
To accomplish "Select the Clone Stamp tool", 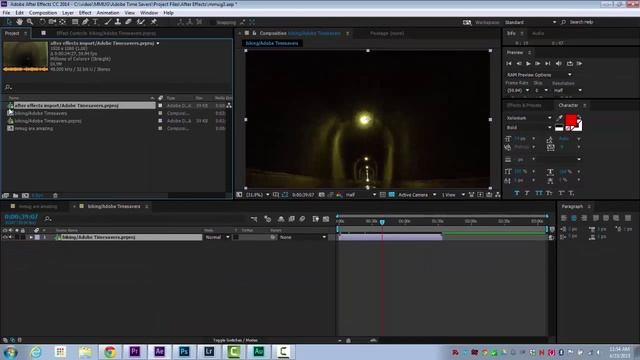I will click(x=118, y=22).
